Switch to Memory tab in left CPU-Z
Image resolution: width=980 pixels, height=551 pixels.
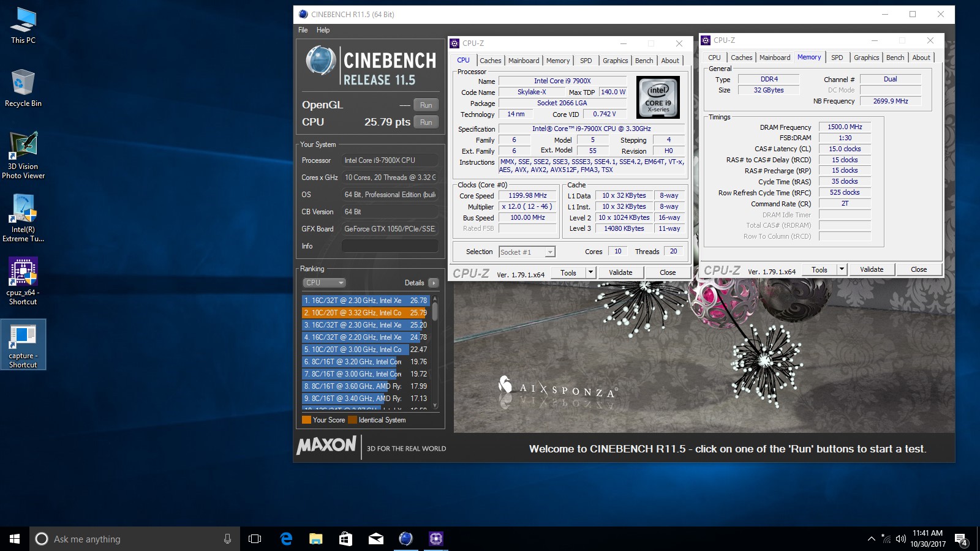(558, 61)
